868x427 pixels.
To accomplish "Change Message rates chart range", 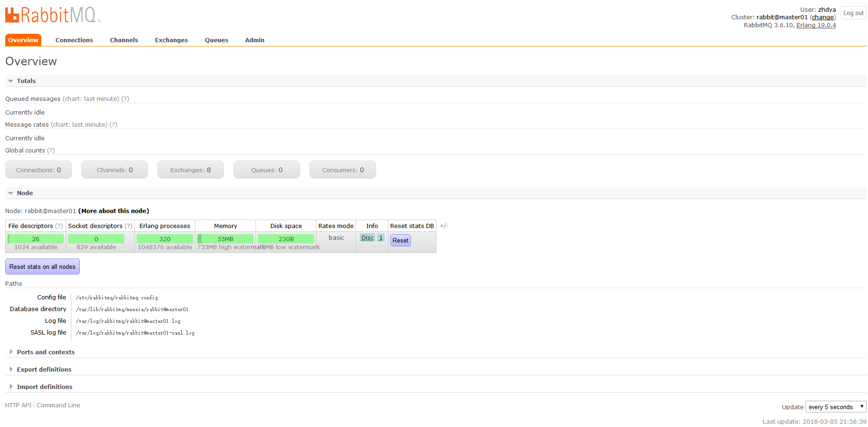I will [x=79, y=125].
